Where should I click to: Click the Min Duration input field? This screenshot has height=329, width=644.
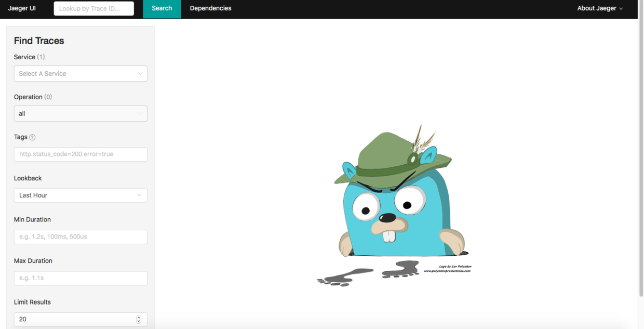click(x=81, y=236)
